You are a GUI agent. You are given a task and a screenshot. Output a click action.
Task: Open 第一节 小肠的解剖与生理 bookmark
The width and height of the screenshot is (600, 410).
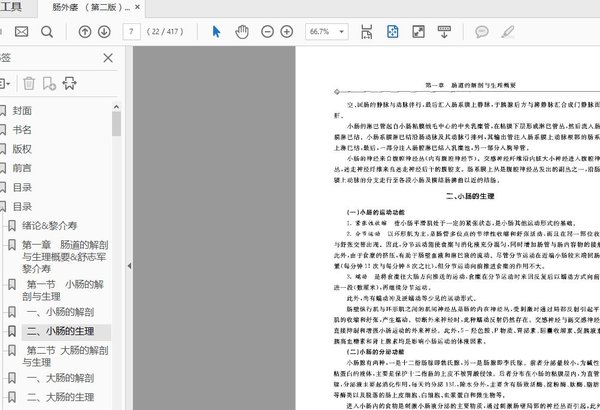coord(63,290)
